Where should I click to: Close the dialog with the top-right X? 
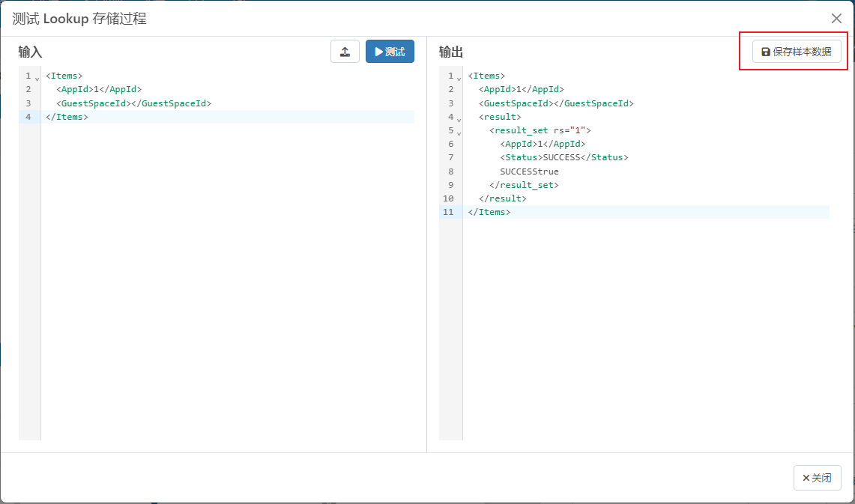(836, 19)
